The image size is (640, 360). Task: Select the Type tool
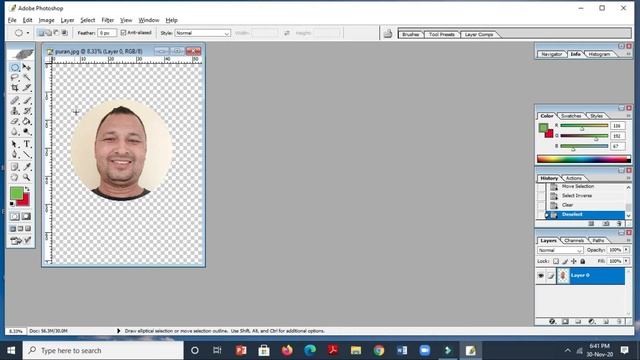(27, 144)
